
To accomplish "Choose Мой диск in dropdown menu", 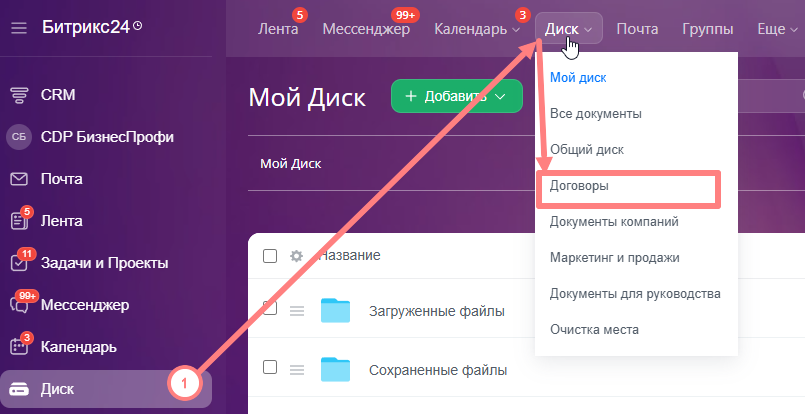I will coord(578,78).
